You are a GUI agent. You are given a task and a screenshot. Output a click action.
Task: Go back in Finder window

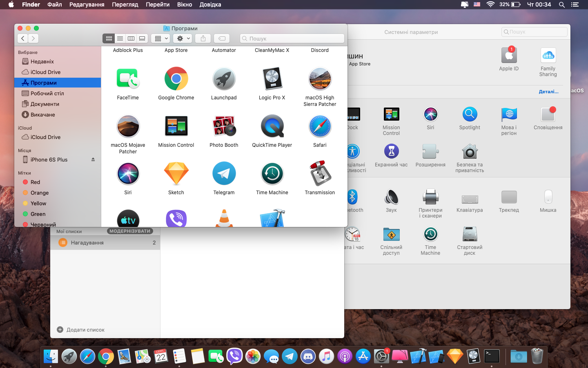(23, 38)
